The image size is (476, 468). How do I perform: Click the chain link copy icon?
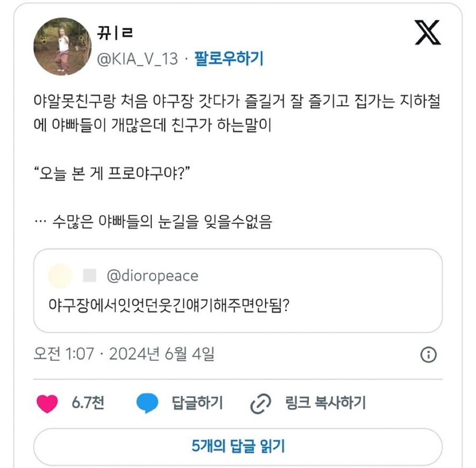point(260,403)
